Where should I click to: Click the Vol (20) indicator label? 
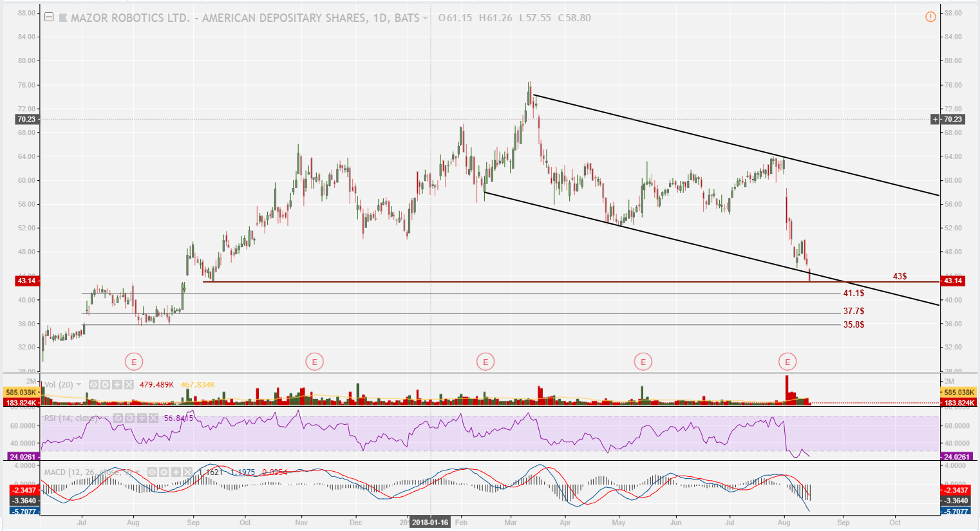(58, 384)
